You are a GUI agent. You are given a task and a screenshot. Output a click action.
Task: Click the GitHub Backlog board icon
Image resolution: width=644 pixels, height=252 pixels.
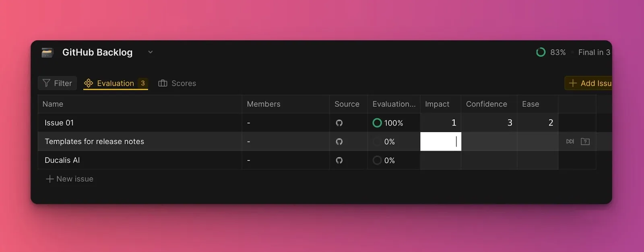pos(47,52)
